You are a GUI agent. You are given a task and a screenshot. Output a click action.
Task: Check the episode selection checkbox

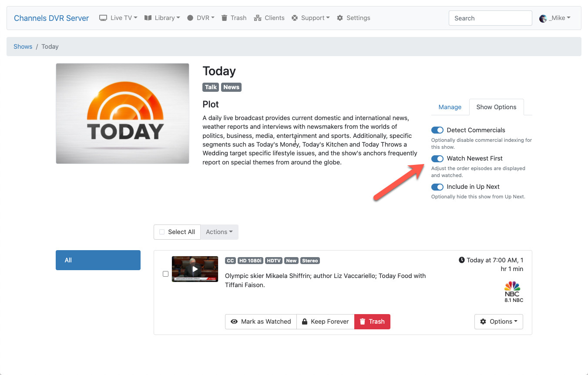pyautogui.click(x=165, y=274)
